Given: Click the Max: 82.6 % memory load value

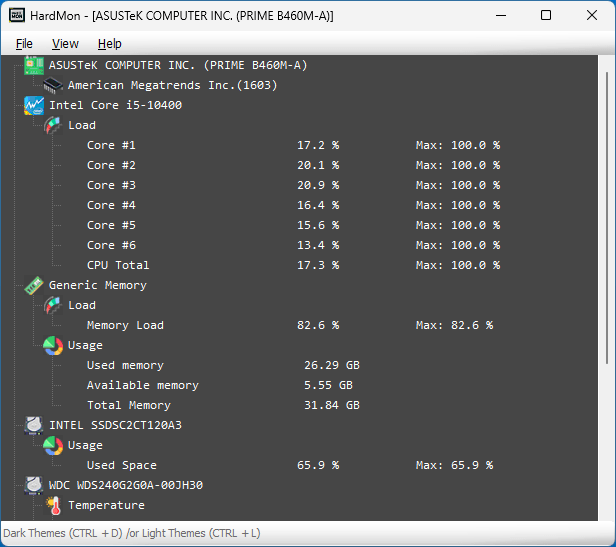Looking at the screenshot, I should click(455, 325).
